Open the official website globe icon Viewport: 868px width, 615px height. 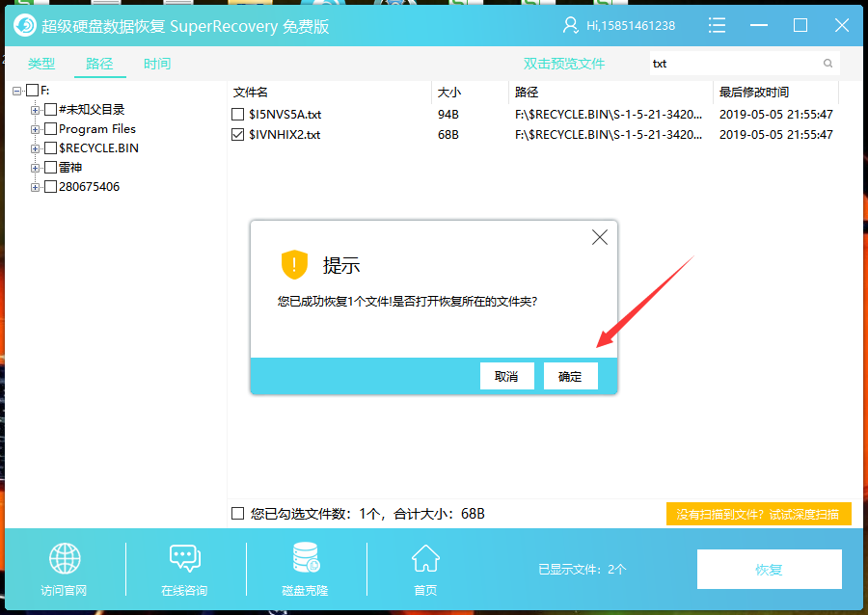(x=65, y=558)
